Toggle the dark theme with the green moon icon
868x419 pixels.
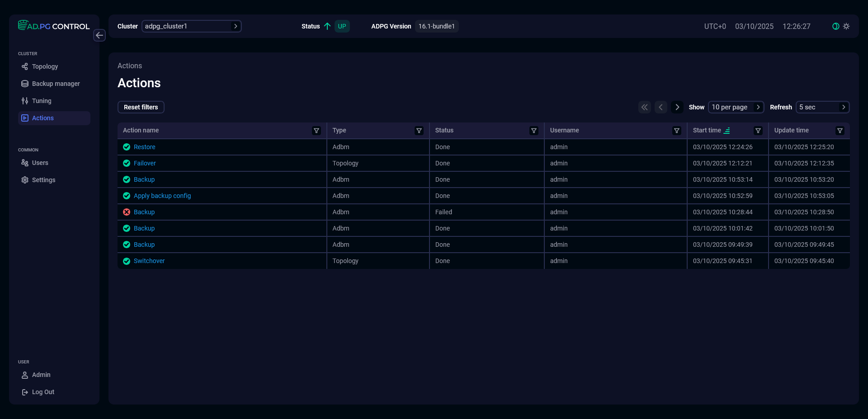click(x=835, y=26)
